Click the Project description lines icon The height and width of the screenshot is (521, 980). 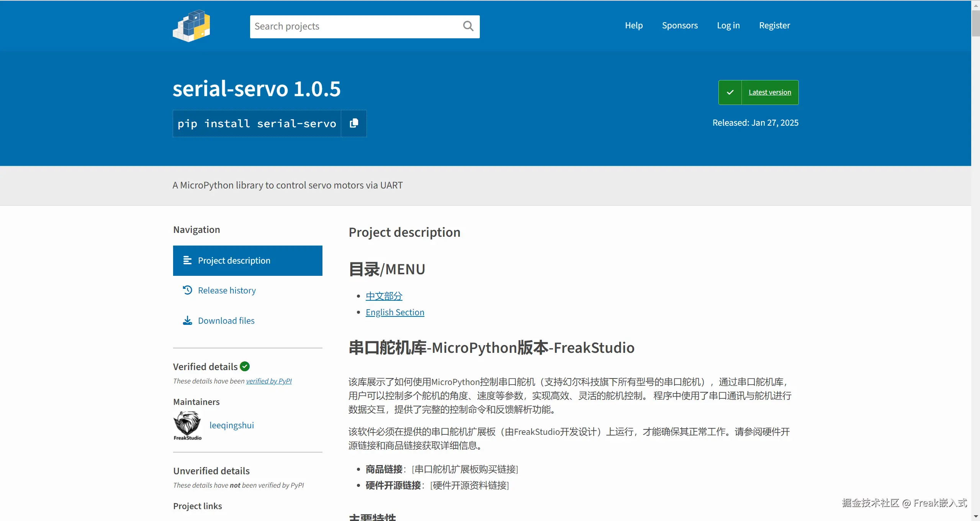(187, 260)
